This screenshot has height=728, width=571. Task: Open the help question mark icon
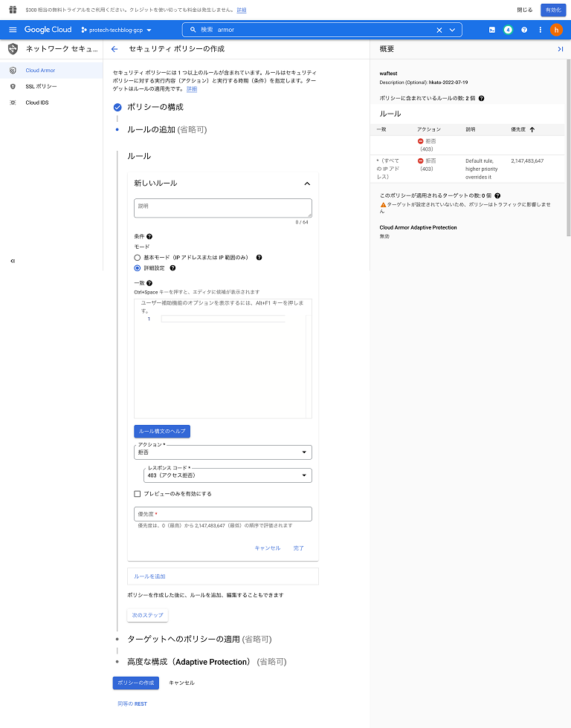[524, 30]
